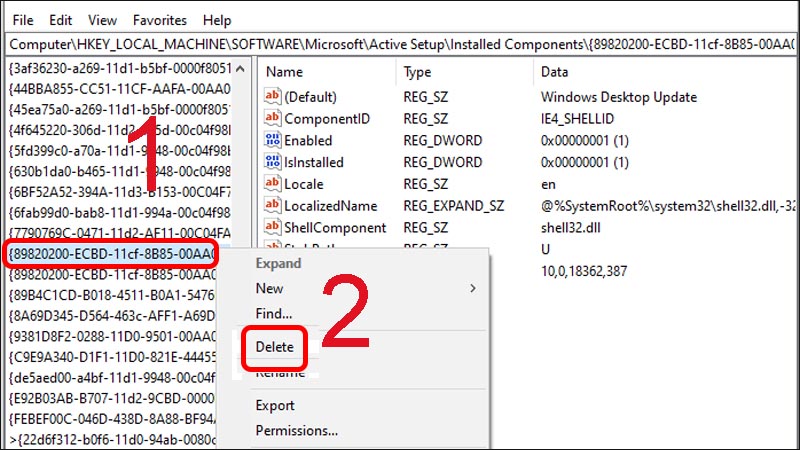Viewport: 800px width, 450px height.
Task: Click the (Default) string value icon
Action: (272, 96)
